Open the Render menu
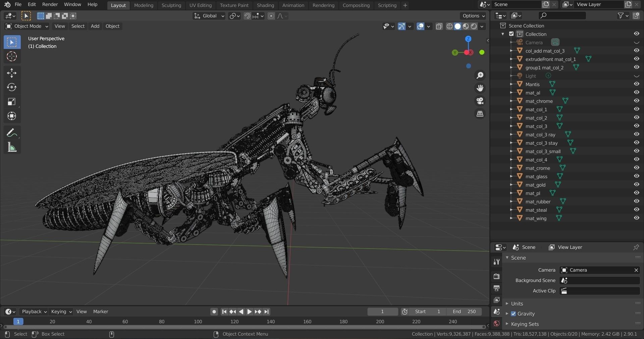644x339 pixels. [50, 4]
